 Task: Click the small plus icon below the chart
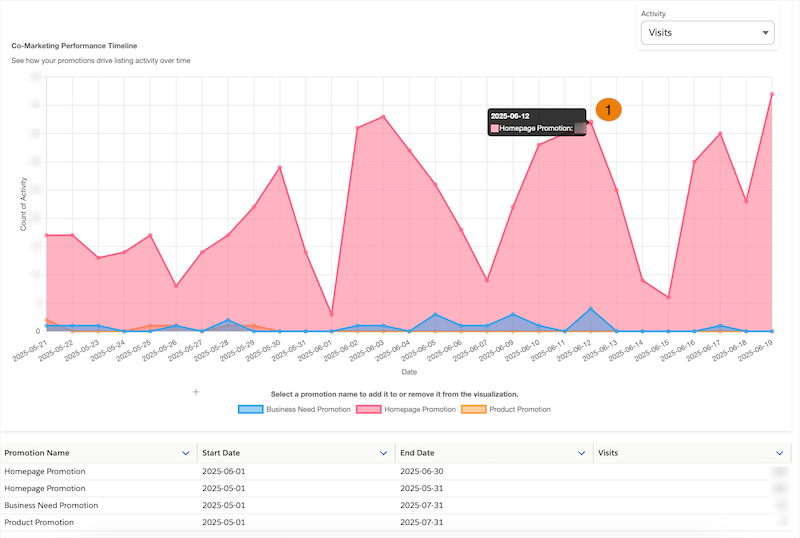196,392
